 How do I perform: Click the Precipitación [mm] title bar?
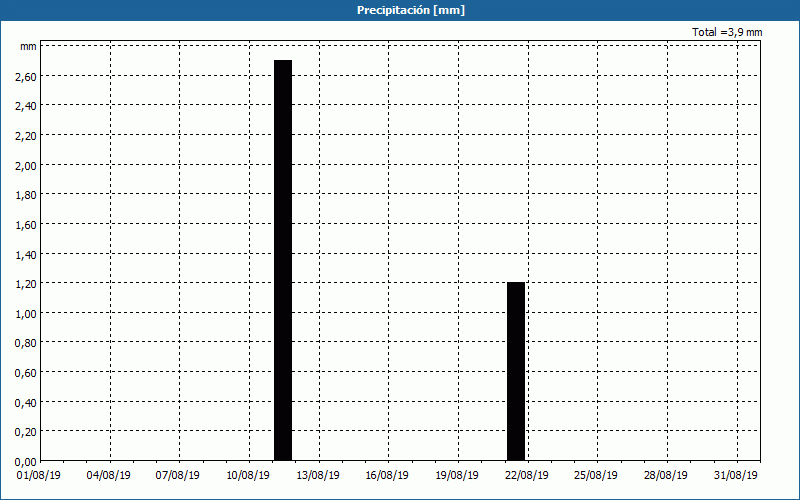point(400,10)
